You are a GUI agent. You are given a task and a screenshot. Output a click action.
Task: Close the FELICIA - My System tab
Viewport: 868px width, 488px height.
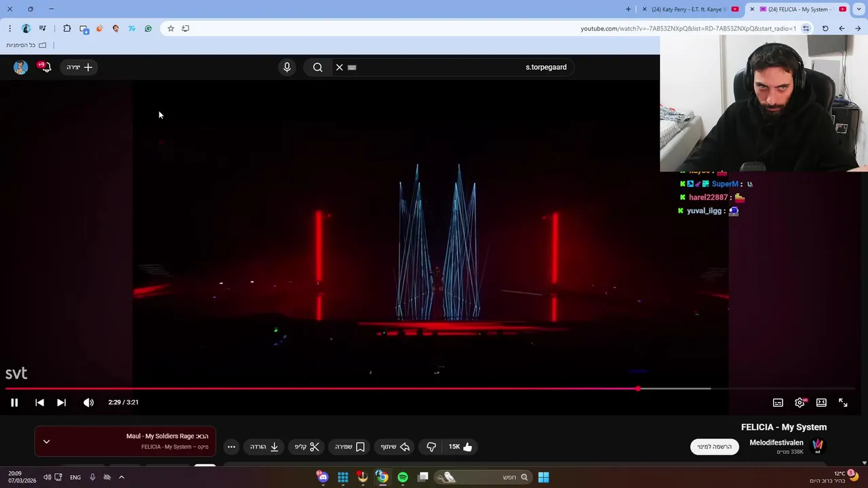click(x=751, y=9)
